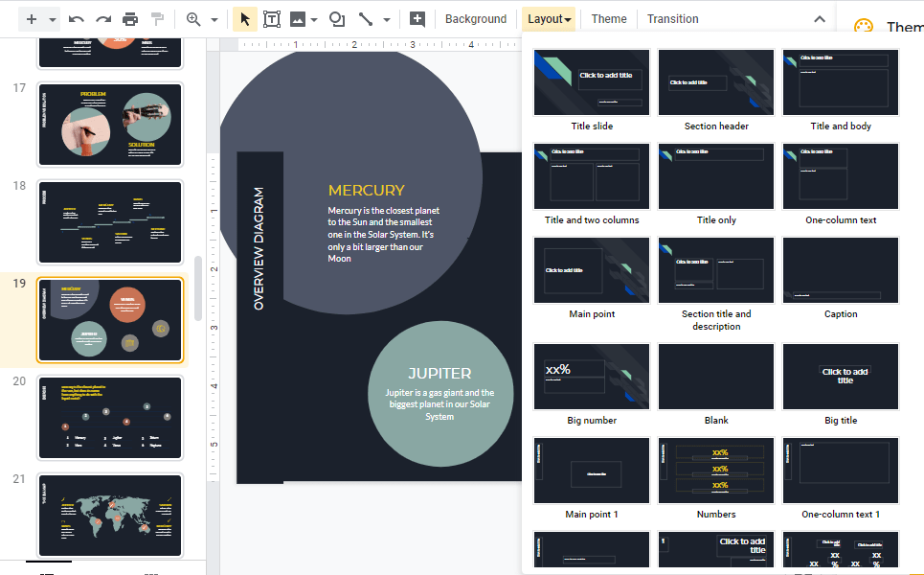Open the Theme menu
The width and height of the screenshot is (924, 575).
tap(608, 18)
